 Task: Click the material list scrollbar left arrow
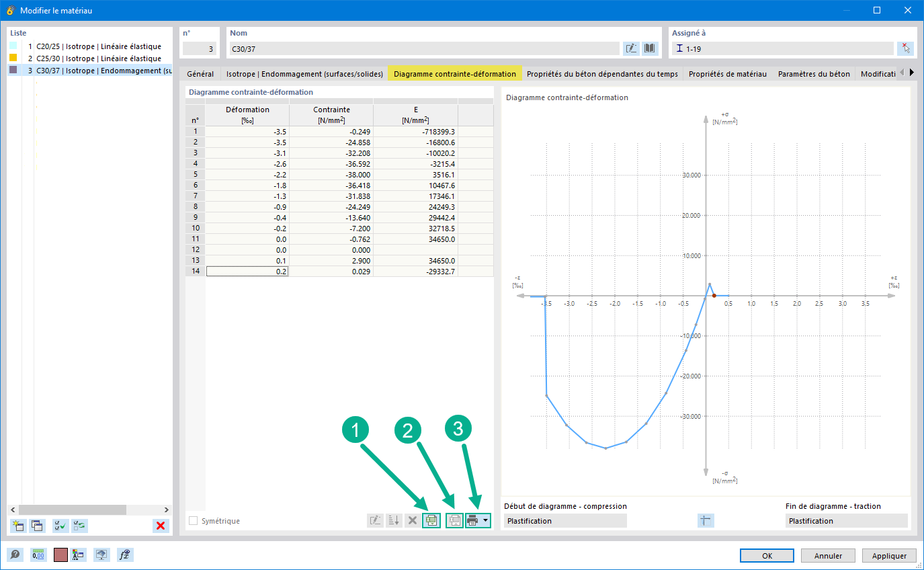coord(13,510)
